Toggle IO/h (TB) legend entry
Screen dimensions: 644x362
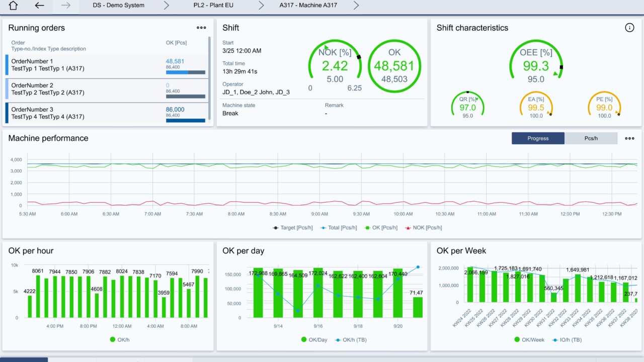(567, 340)
